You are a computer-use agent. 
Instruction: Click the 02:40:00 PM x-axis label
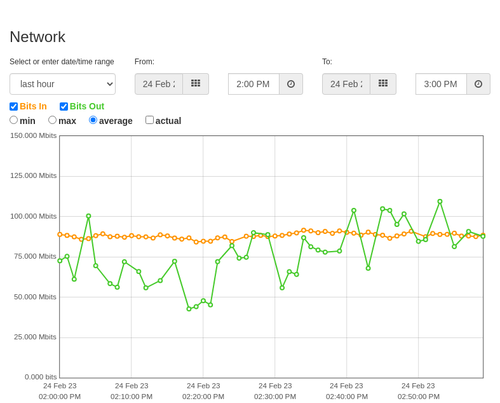tap(347, 397)
